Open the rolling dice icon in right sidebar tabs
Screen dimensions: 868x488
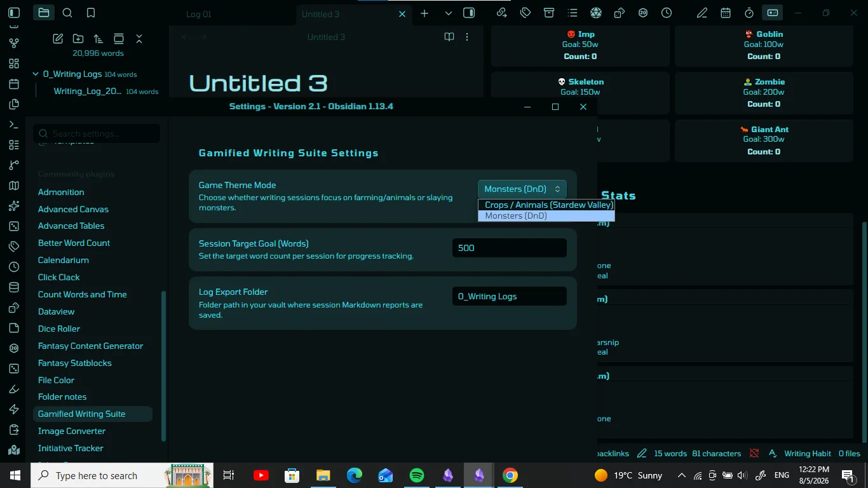[620, 13]
